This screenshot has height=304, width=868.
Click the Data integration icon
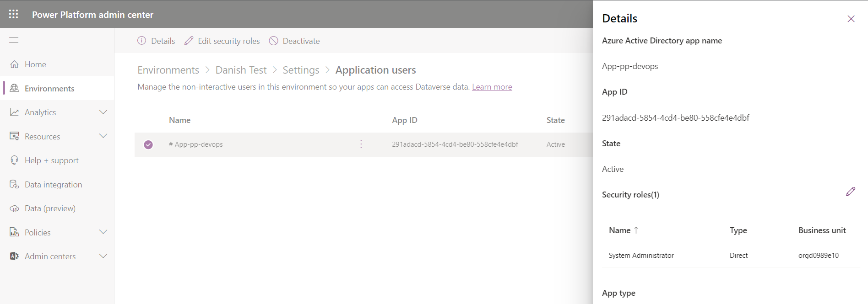15,185
